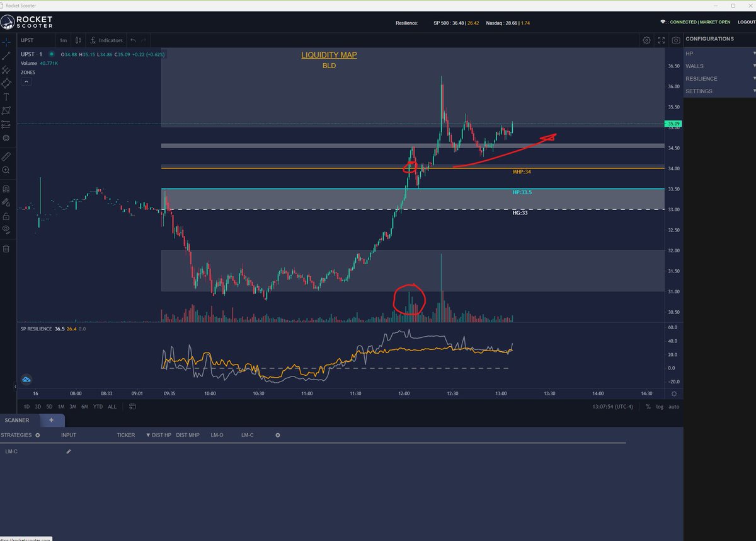The image size is (756, 541).
Task: Open the go to date icon
Action: [x=132, y=407]
